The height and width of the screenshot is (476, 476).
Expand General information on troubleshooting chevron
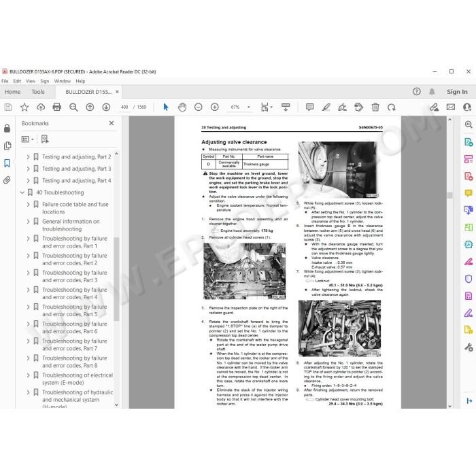(28, 222)
